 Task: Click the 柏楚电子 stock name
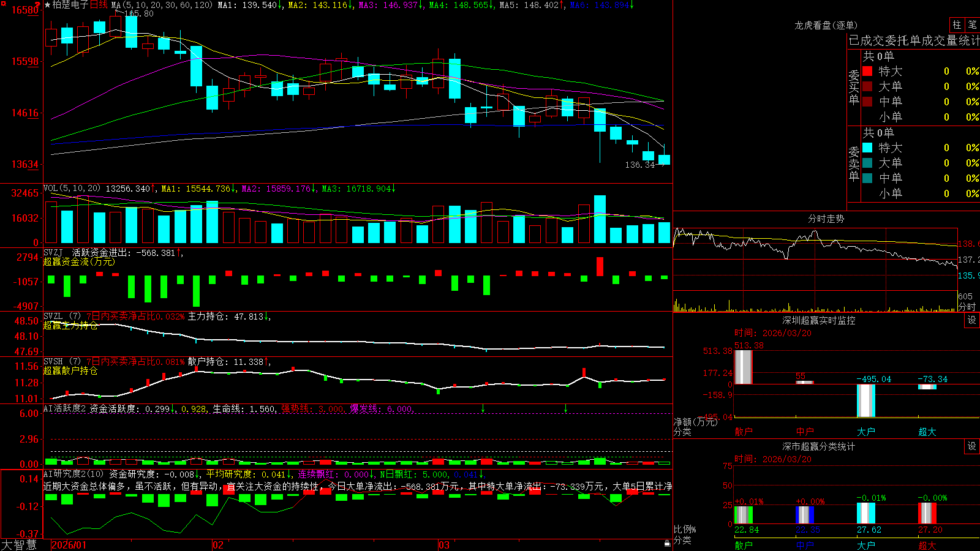click(70, 5)
